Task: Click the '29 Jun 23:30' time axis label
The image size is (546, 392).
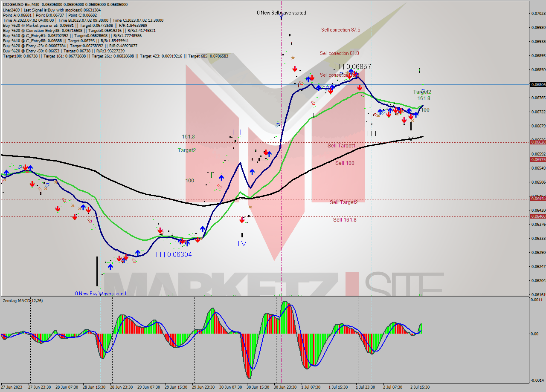Action: [x=203, y=387]
